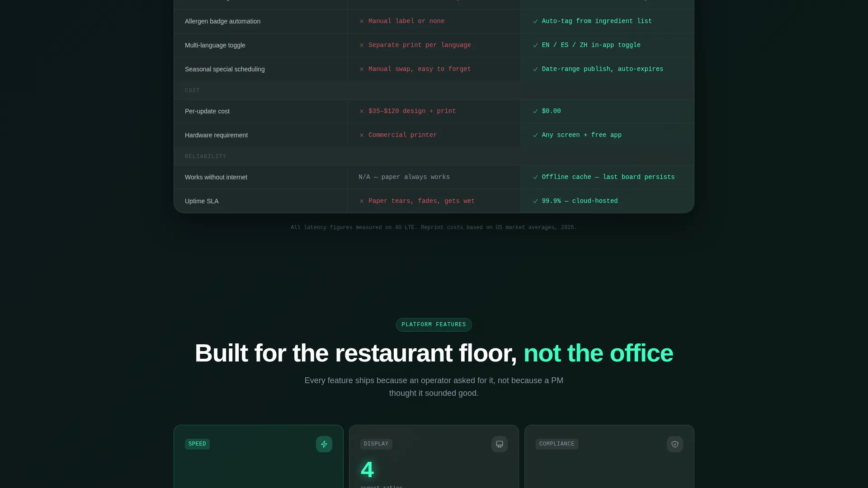Click the red X beside 'Separate print per language'
The width and height of the screenshot is (868, 488).
[x=362, y=45]
